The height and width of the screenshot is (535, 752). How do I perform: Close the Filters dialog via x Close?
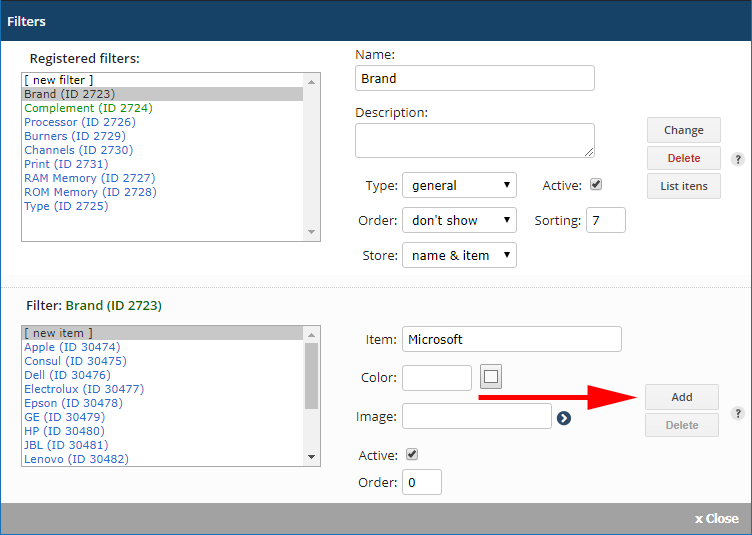click(x=717, y=518)
